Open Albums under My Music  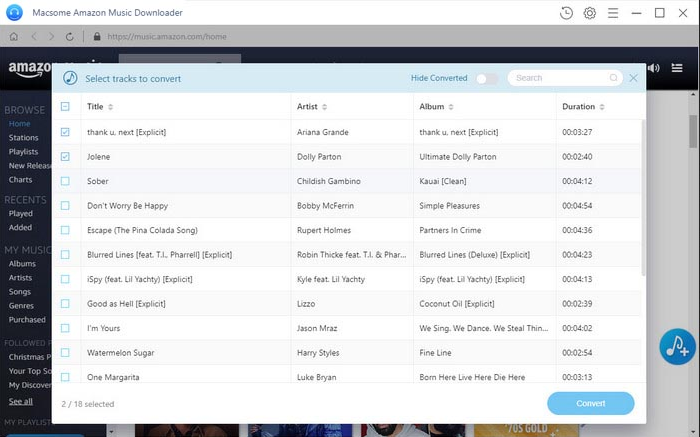coord(22,263)
